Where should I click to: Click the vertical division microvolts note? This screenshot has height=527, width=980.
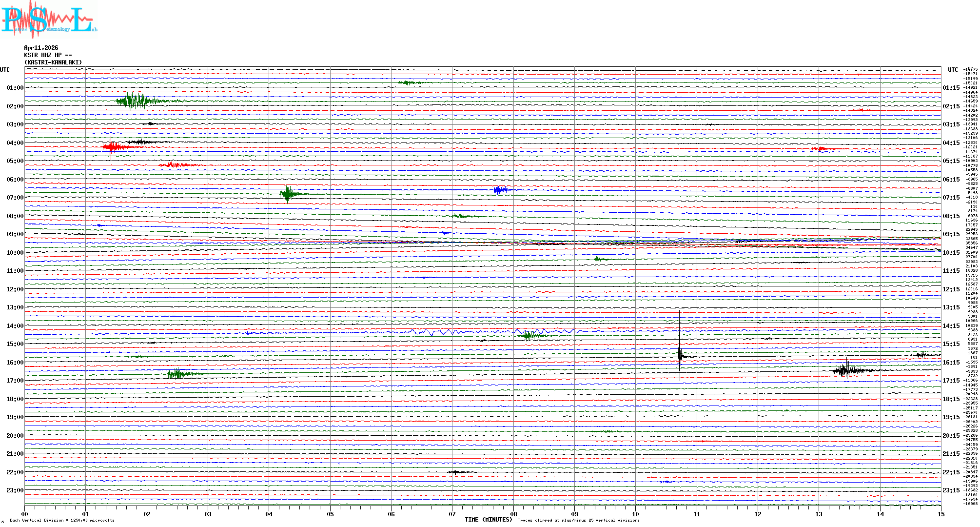[x=62, y=520]
